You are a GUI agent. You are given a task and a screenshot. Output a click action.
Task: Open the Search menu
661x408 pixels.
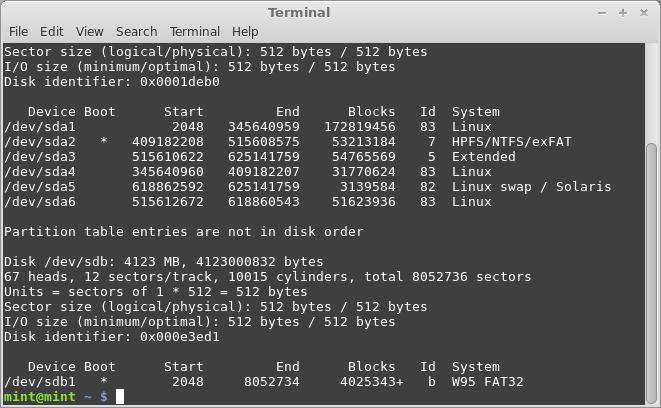coord(136,32)
